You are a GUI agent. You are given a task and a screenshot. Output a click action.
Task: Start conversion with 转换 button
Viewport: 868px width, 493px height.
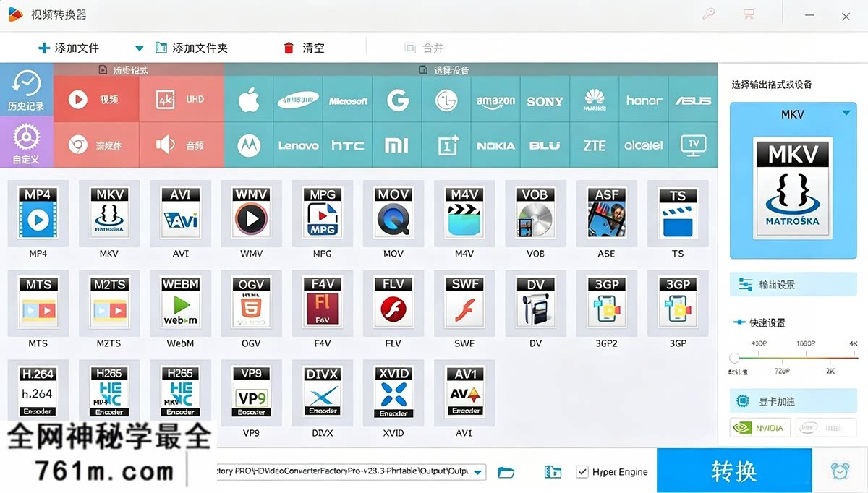tap(734, 471)
